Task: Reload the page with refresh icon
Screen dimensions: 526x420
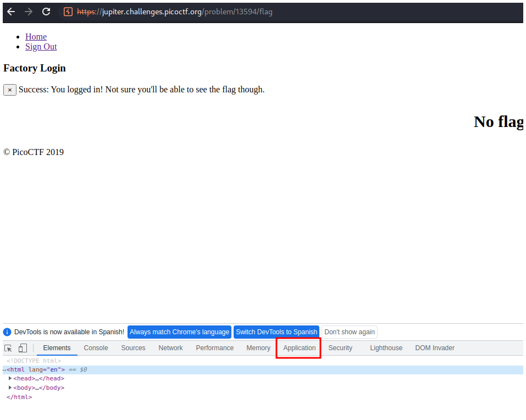Action: click(46, 12)
